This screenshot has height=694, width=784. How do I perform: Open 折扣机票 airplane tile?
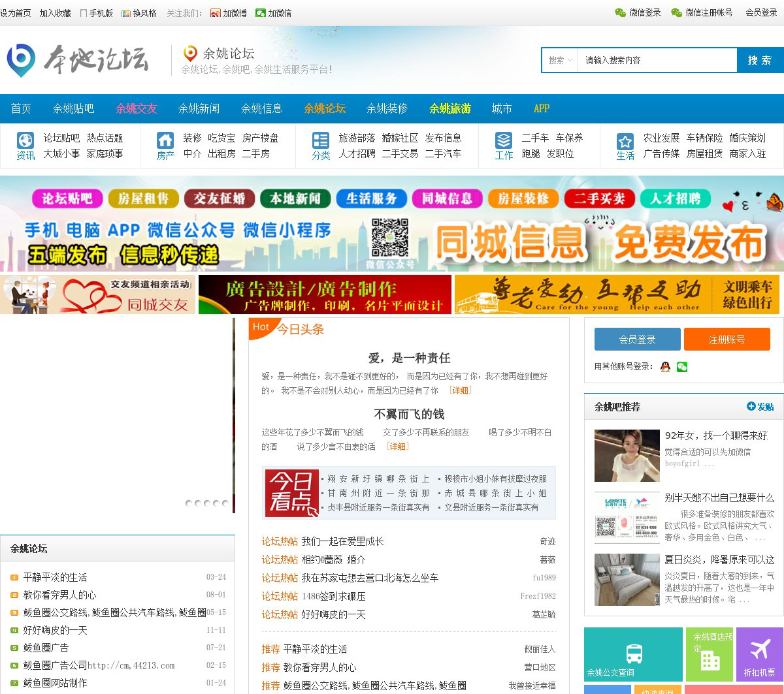click(x=760, y=654)
